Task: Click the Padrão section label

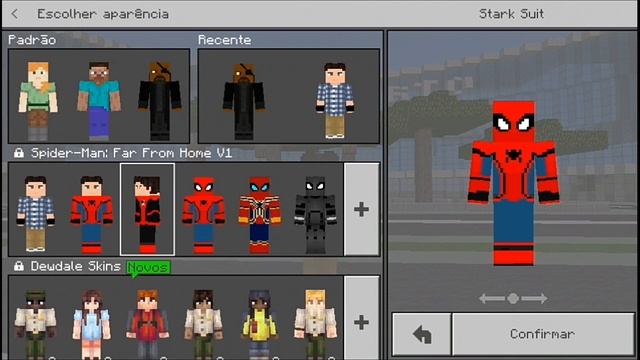Action: (x=32, y=40)
